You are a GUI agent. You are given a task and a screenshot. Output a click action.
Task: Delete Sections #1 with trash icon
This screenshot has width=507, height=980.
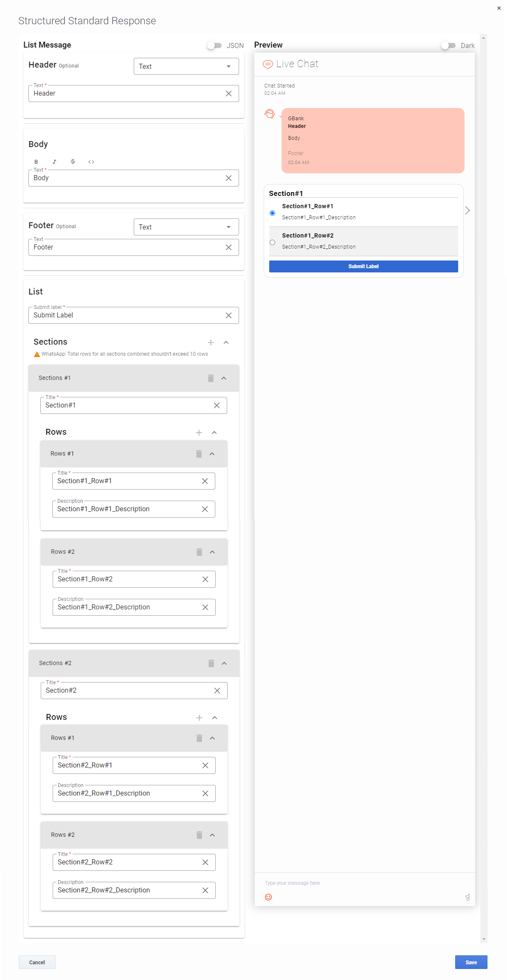point(211,378)
